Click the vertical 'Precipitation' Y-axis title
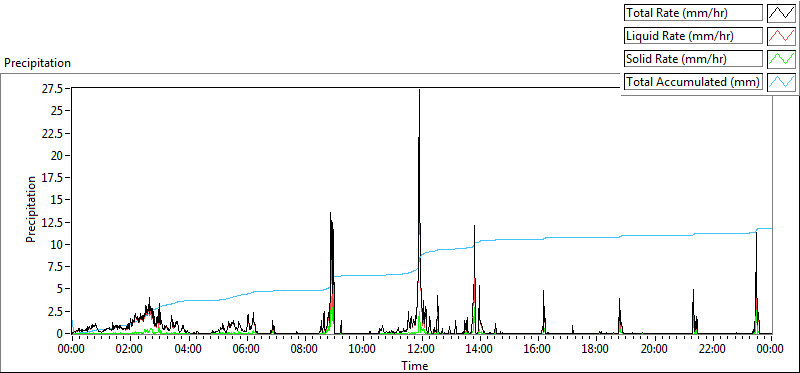Screen dimensions: 800x373 pyautogui.click(x=31, y=209)
